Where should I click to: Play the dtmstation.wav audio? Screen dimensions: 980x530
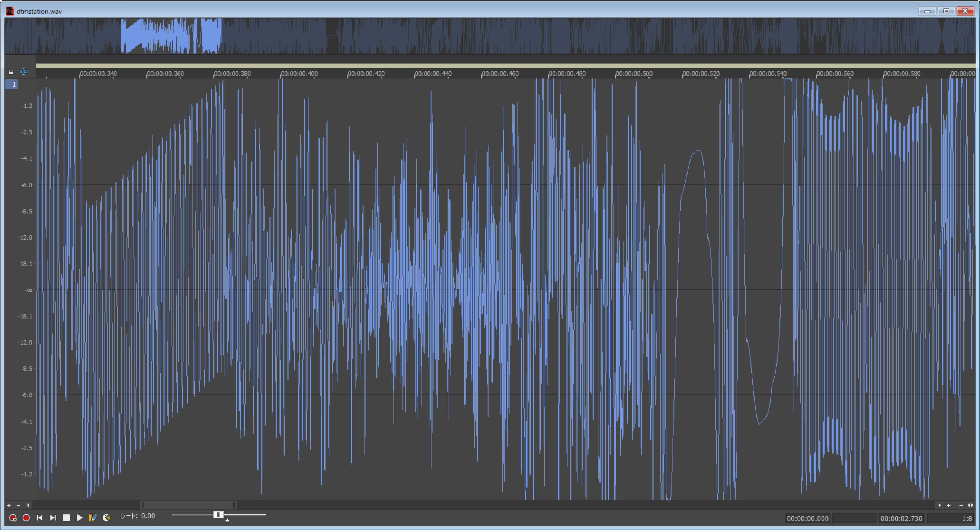80,518
